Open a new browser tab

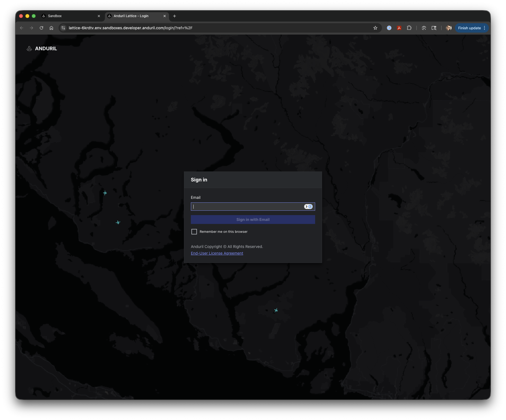175,16
